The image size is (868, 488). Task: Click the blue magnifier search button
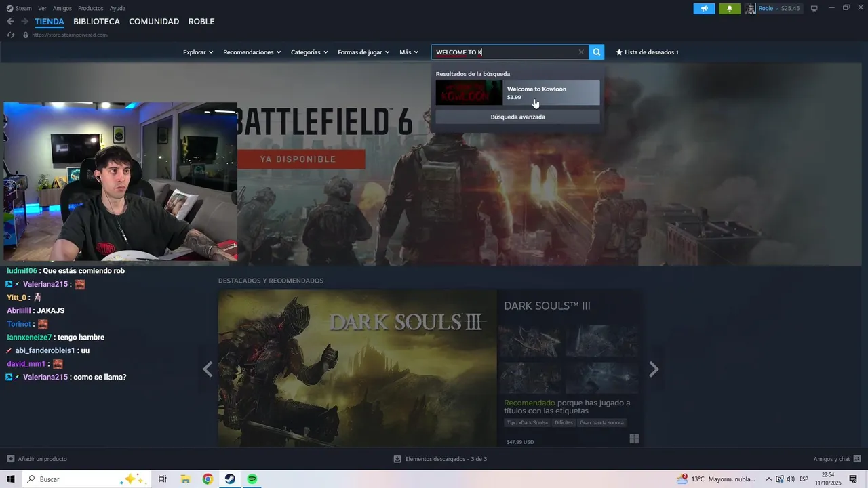(x=596, y=52)
